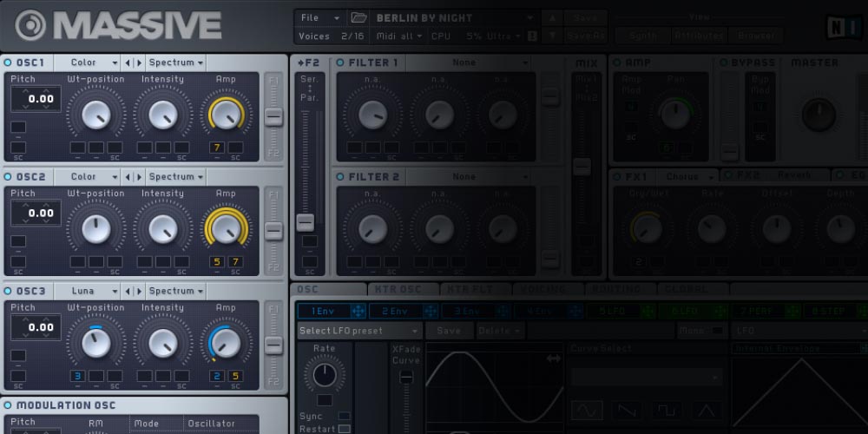Click the 5 LFO crosshair assign handle
Viewport: 868px width, 434px height.
[648, 311]
